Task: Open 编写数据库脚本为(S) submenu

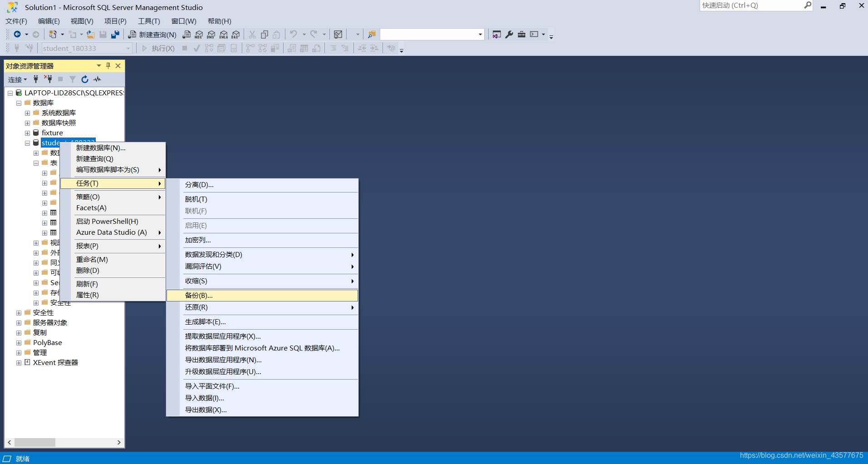Action: click(x=113, y=170)
